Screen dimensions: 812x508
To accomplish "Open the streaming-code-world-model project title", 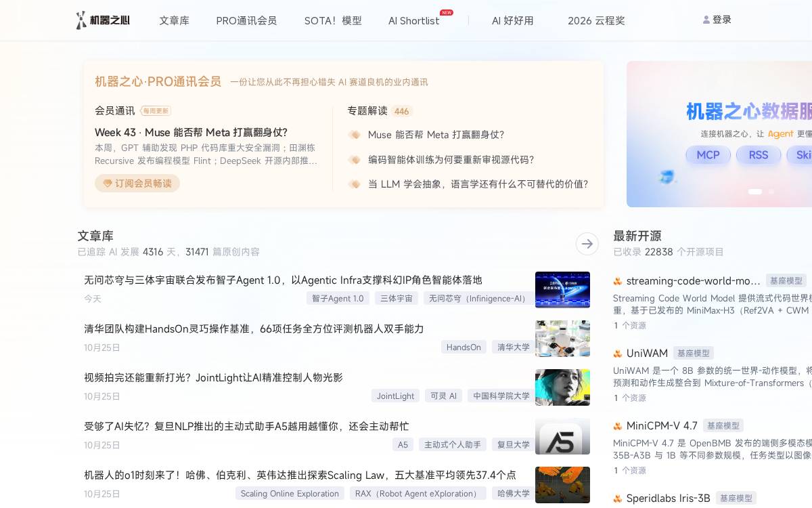I will point(693,281).
